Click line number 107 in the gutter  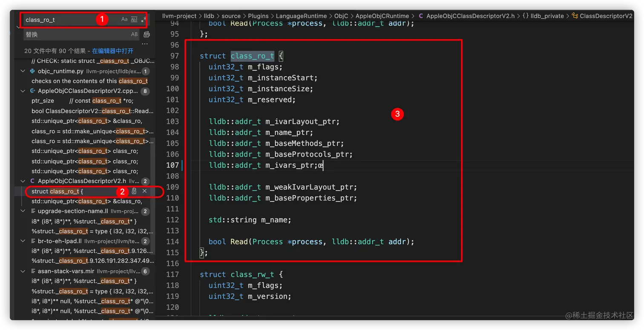point(172,165)
